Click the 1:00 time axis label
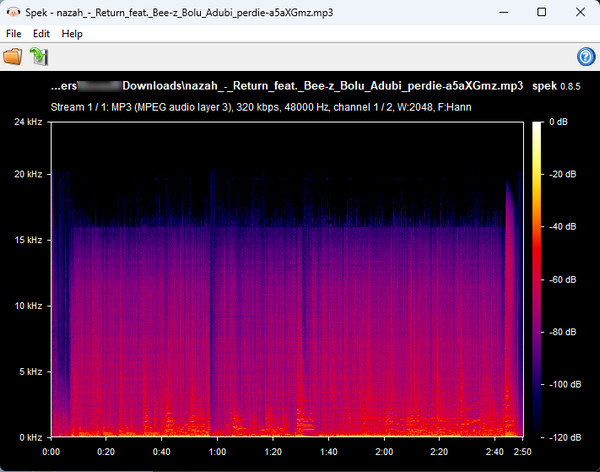Screen dimensions: 600x472 (217, 452)
